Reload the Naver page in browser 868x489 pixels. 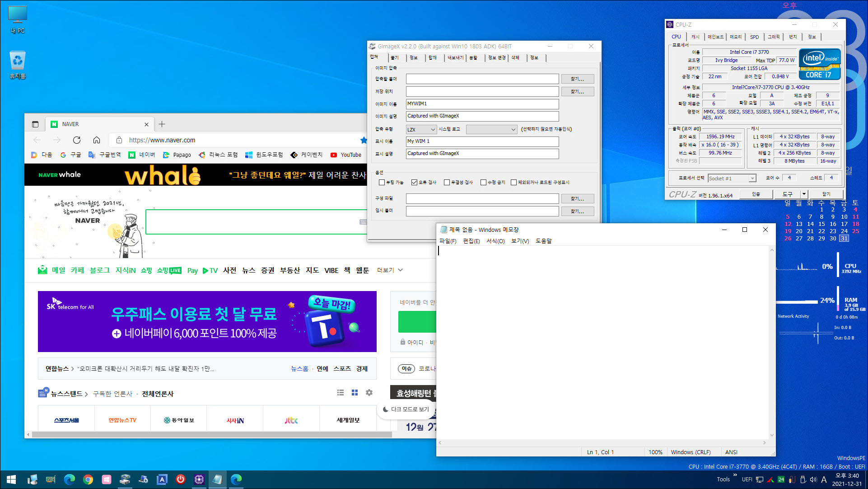pyautogui.click(x=77, y=140)
